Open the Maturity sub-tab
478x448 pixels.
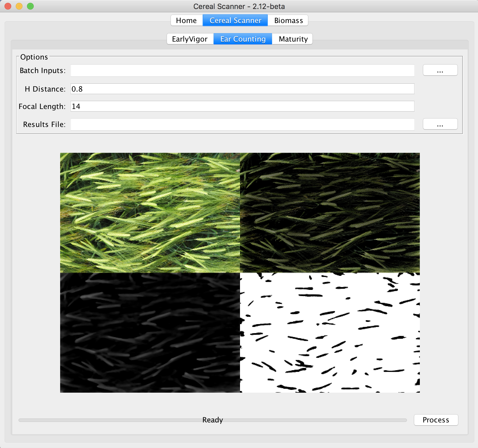point(293,39)
